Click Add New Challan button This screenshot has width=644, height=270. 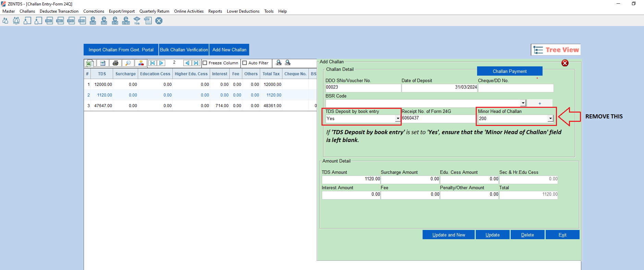229,50
